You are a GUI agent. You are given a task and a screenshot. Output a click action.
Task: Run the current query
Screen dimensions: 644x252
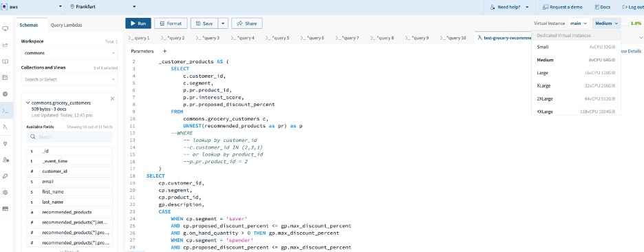tap(138, 23)
